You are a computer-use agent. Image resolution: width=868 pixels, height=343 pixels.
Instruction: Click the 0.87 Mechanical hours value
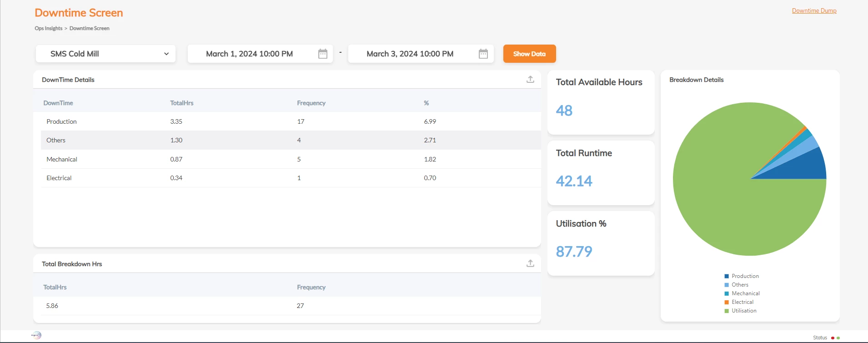coord(176,159)
